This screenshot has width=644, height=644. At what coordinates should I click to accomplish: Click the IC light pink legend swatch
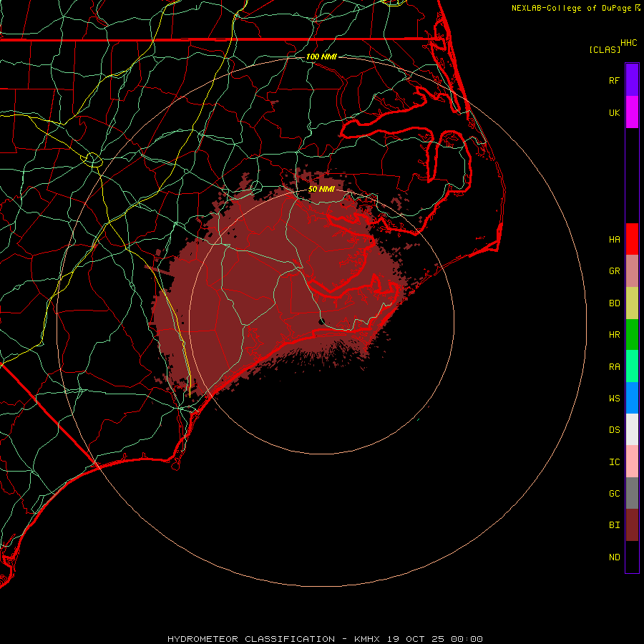click(632, 462)
